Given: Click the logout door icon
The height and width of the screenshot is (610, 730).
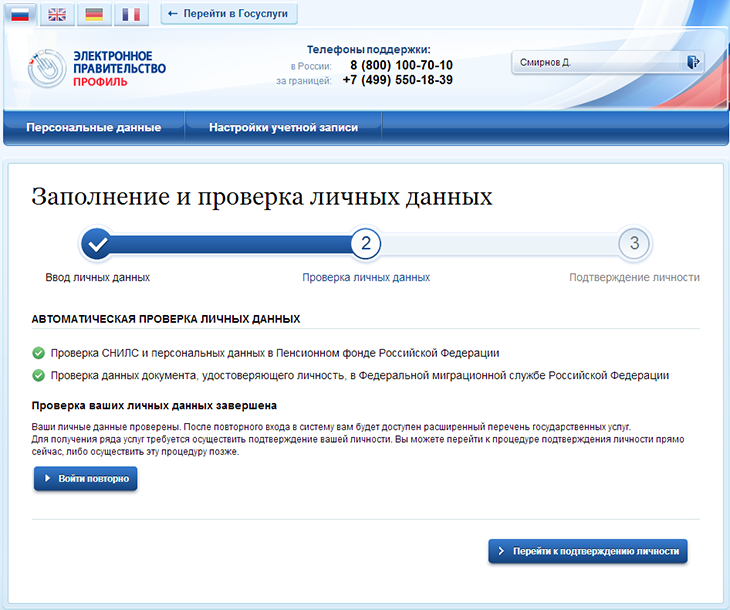Looking at the screenshot, I should [693, 62].
